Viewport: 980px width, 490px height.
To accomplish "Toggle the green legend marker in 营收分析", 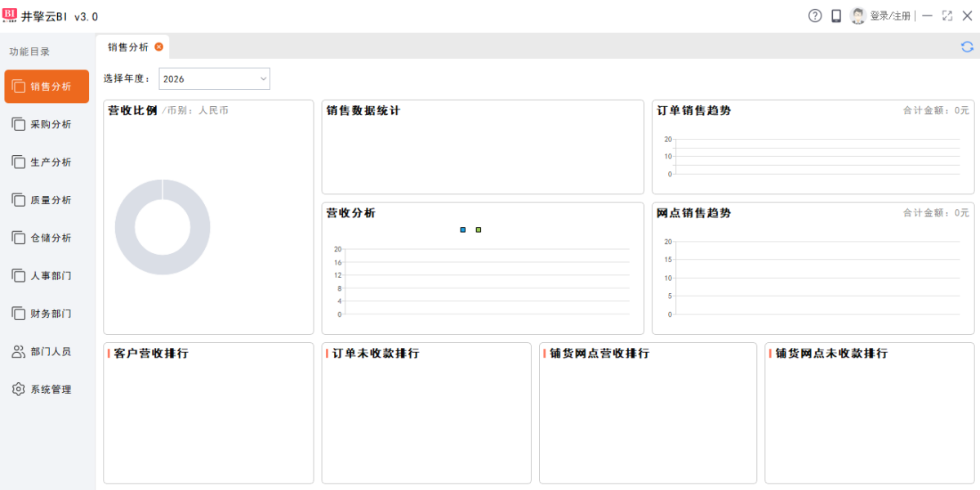I will click(x=479, y=229).
